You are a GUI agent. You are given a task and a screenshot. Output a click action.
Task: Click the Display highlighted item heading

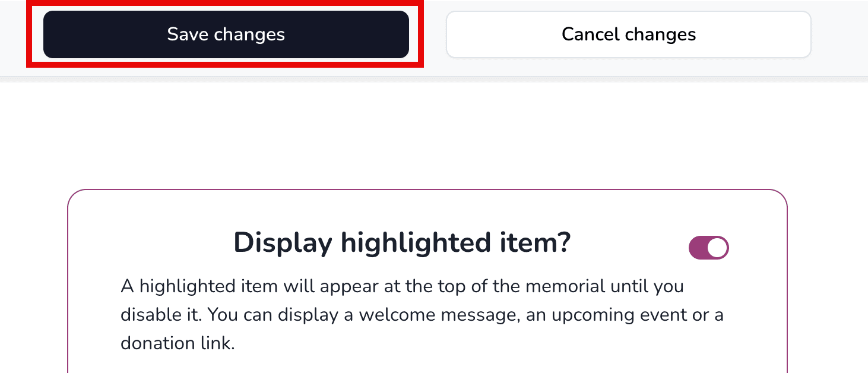[402, 242]
